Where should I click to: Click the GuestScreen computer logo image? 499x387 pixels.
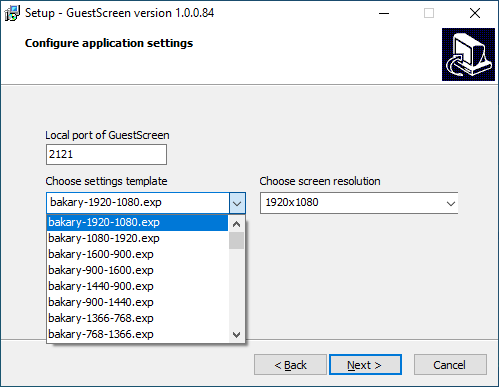pos(468,54)
